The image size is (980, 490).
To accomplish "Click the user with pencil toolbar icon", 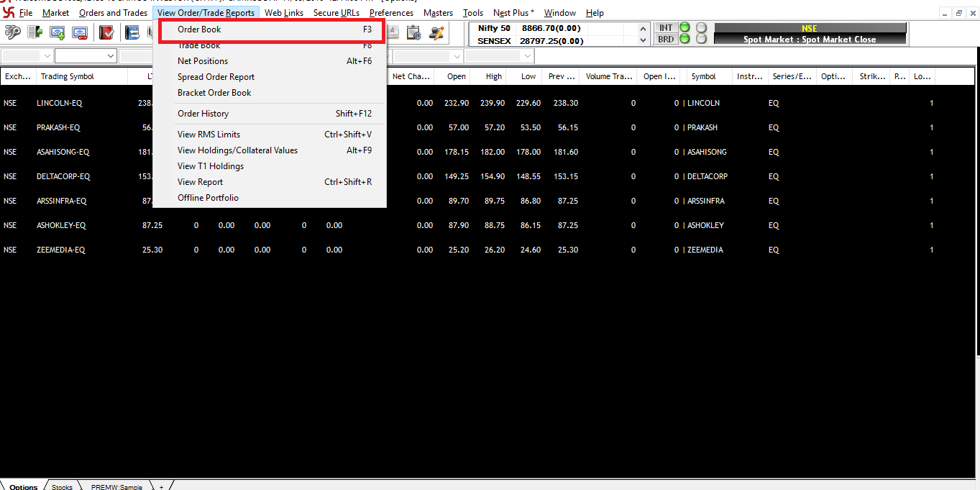I will point(436,32).
